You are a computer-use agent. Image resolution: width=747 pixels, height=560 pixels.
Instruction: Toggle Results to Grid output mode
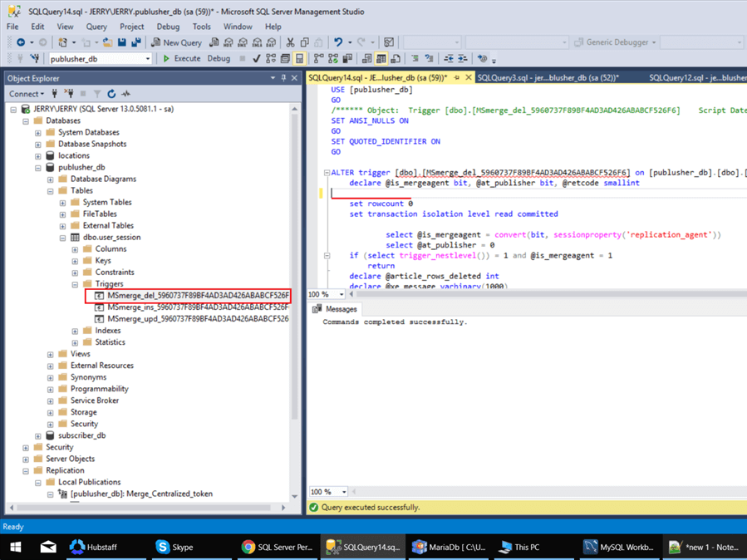click(381, 59)
